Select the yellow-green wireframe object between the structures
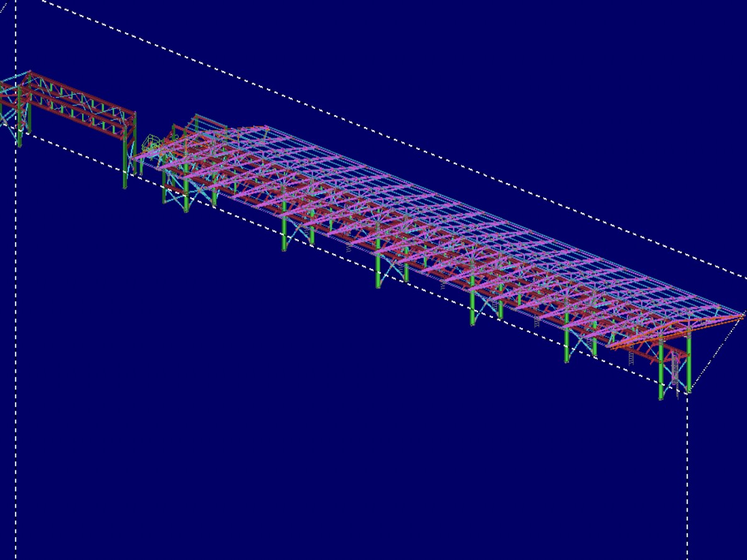 pyautogui.click(x=153, y=145)
